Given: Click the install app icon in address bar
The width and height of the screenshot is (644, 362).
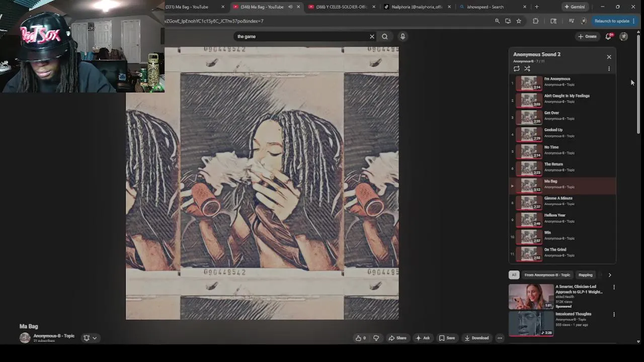Looking at the screenshot, I should coord(508,21).
